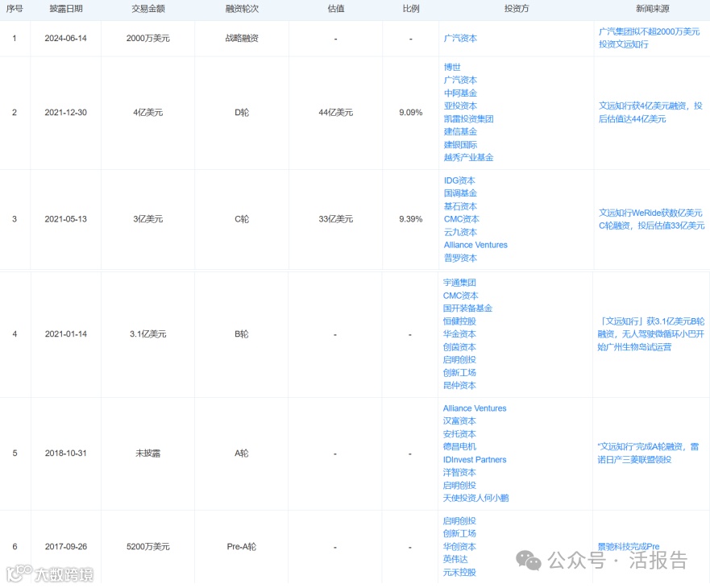Click the 估值 column header
The width and height of the screenshot is (710, 588).
pos(335,9)
